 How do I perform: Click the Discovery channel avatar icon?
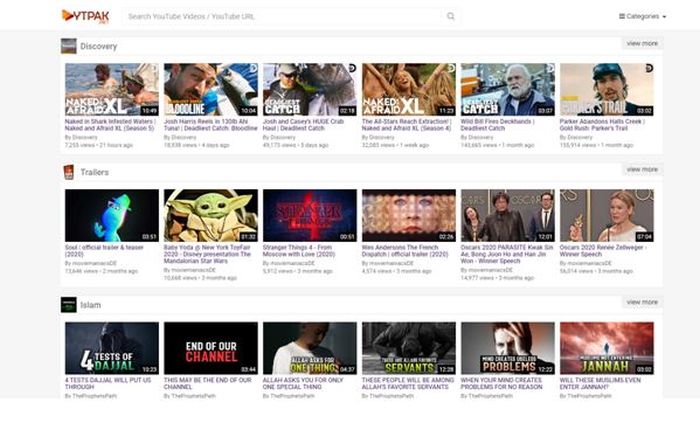pyautogui.click(x=68, y=46)
